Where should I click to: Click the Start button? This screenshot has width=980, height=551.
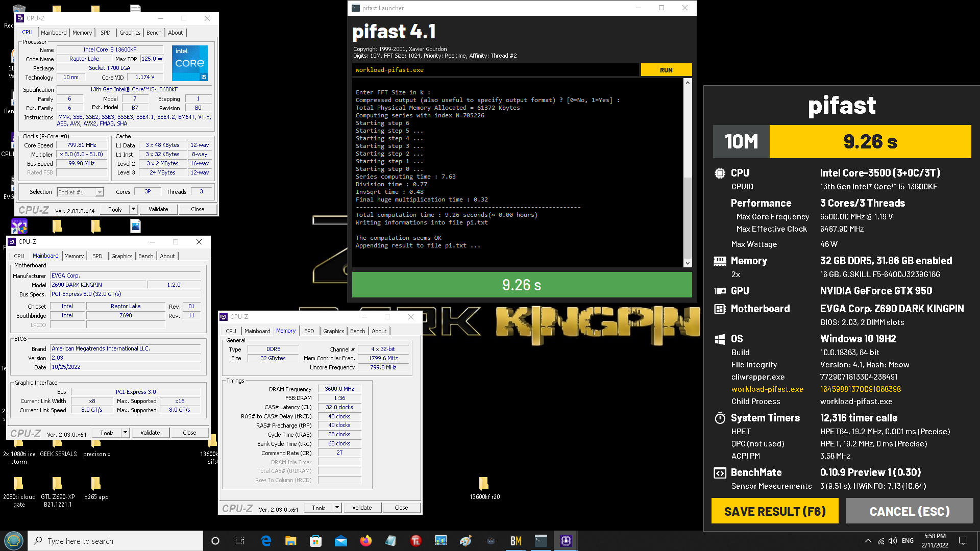click(14, 541)
